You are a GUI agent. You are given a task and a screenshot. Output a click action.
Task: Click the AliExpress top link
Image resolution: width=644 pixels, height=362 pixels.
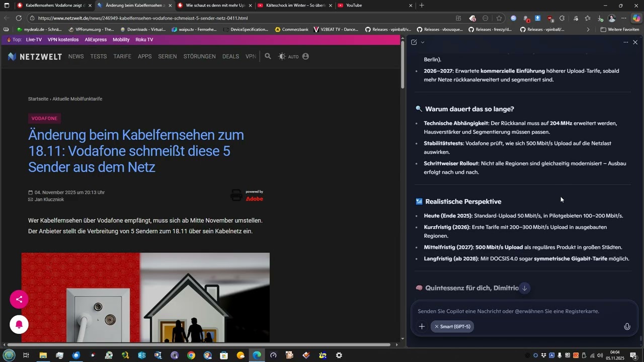tap(96, 40)
